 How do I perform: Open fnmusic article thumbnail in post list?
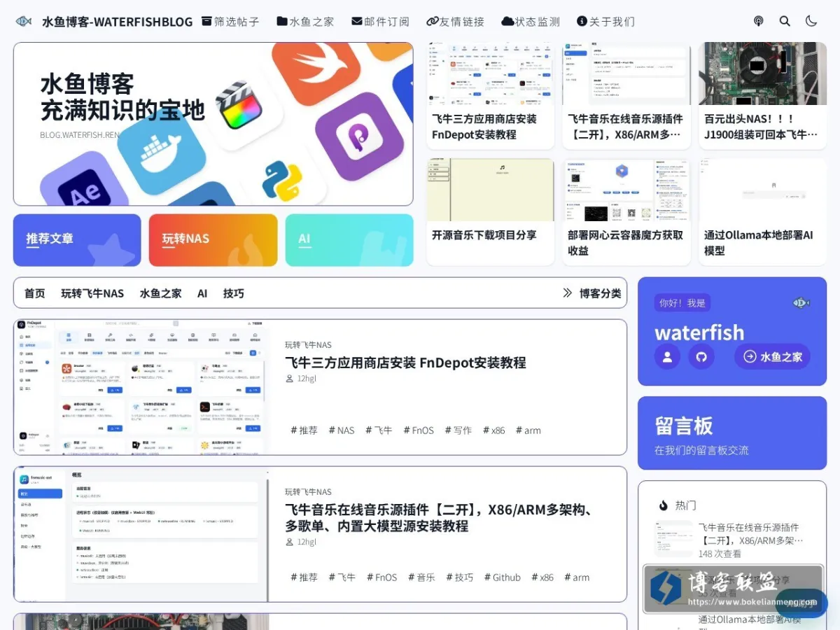coord(141,534)
